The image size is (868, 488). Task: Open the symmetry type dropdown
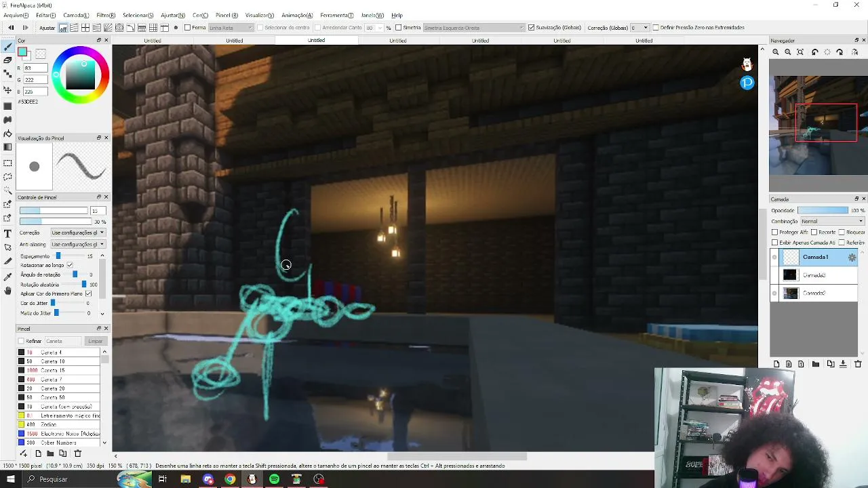coord(473,28)
